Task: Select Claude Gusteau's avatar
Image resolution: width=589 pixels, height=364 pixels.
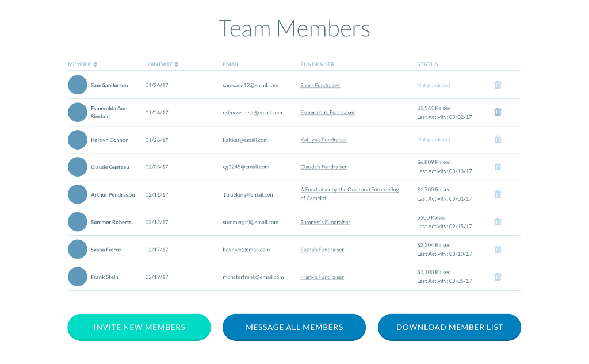Action: pos(78,167)
